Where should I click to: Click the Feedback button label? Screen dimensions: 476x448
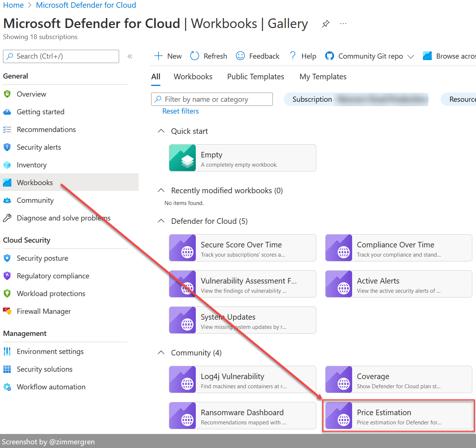coord(264,56)
